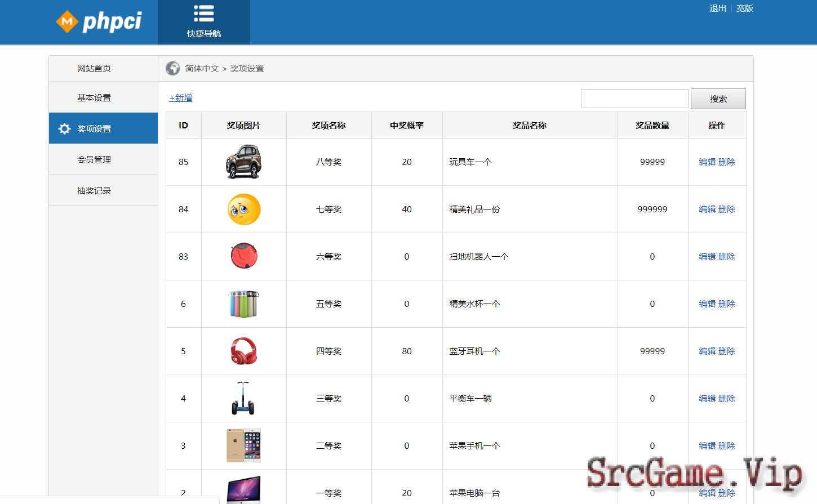Click the phpci logo
Viewport: 817px width, 504px height.
pos(99,22)
